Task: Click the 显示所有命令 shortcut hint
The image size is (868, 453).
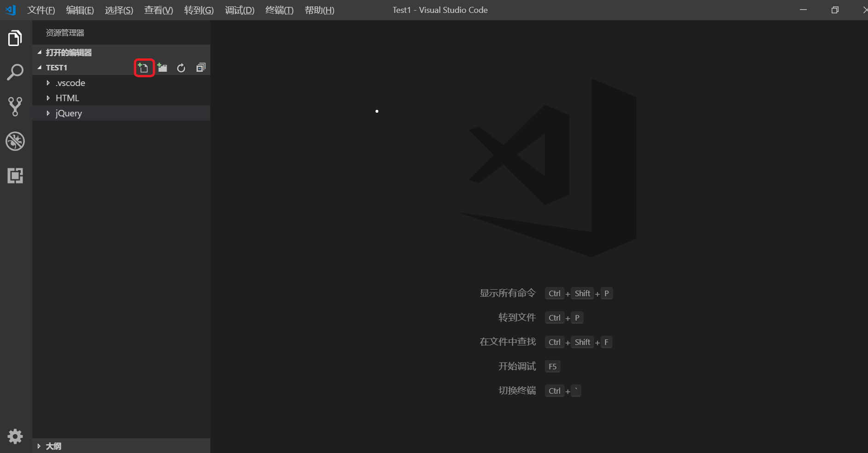Action: [x=508, y=293]
